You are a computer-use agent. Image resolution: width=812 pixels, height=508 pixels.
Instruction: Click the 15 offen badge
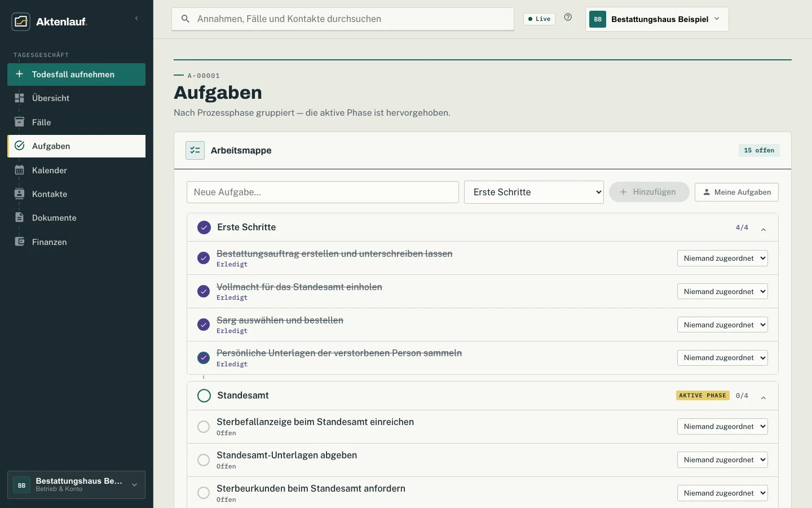(x=759, y=150)
